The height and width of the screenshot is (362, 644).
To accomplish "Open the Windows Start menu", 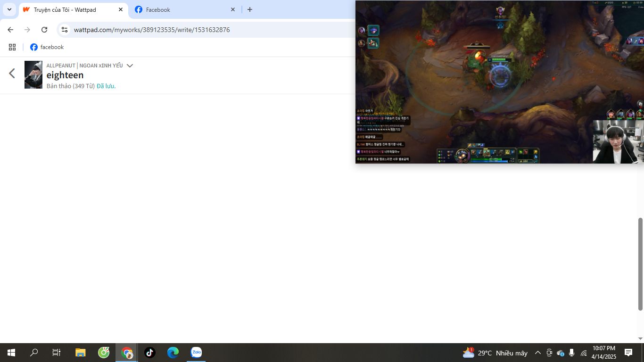I will (x=11, y=353).
